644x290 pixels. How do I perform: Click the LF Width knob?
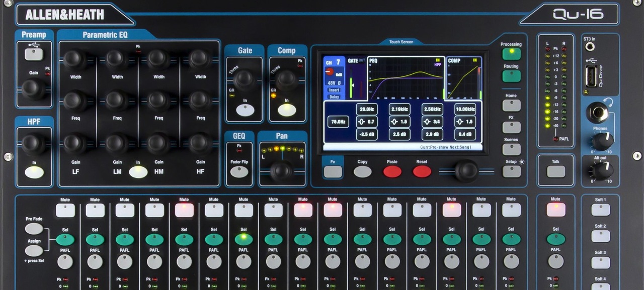point(75,59)
